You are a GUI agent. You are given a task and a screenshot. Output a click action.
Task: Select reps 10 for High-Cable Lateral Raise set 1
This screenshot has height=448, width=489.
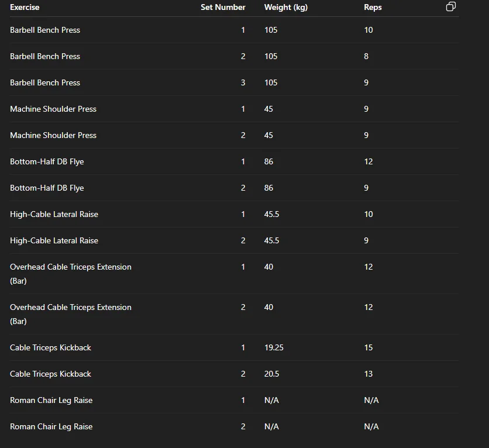[369, 214]
